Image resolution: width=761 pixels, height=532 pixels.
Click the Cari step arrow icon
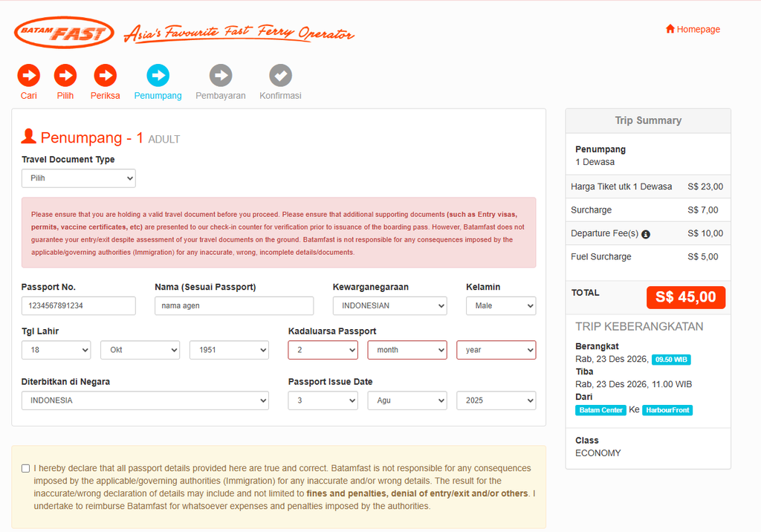[29, 75]
